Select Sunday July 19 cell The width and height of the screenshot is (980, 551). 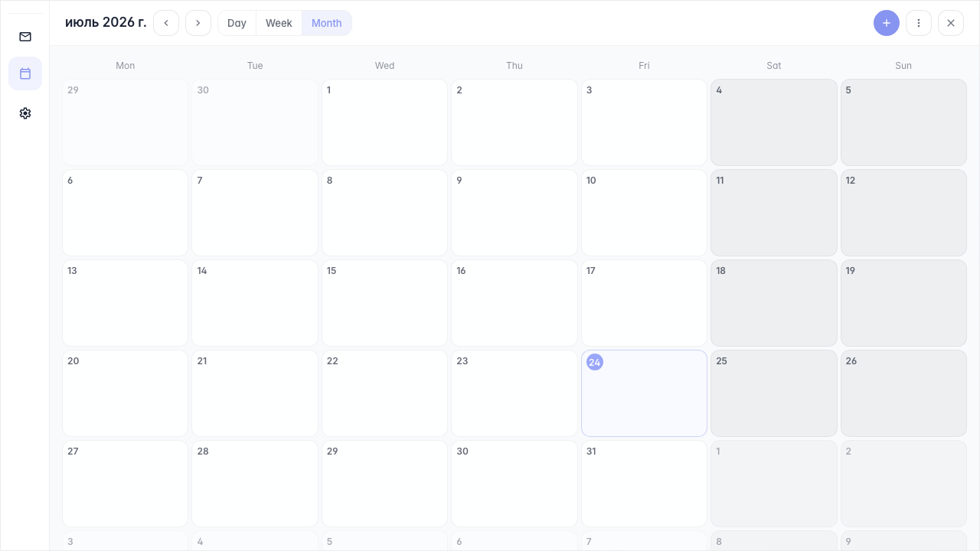click(x=903, y=303)
